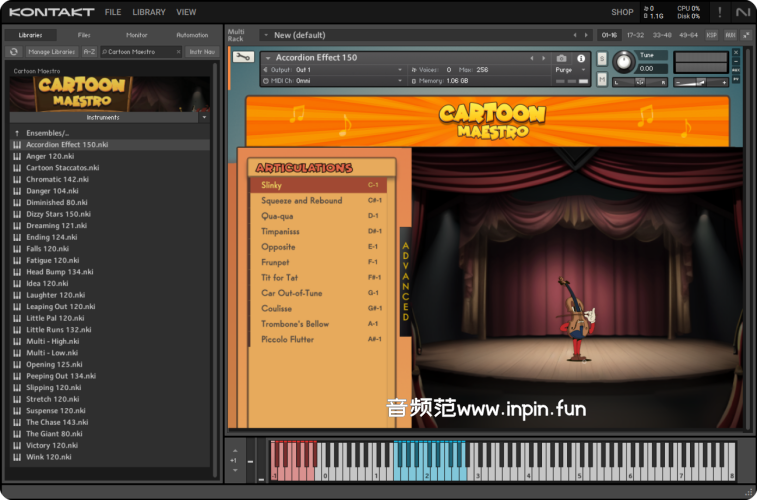
Task: Open the instrument info icon
Action: 580,58
